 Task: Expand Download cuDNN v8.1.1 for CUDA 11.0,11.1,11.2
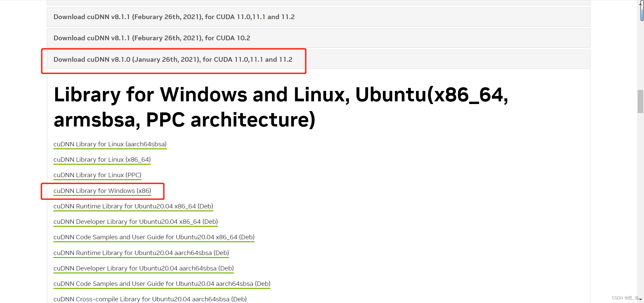[x=174, y=17]
